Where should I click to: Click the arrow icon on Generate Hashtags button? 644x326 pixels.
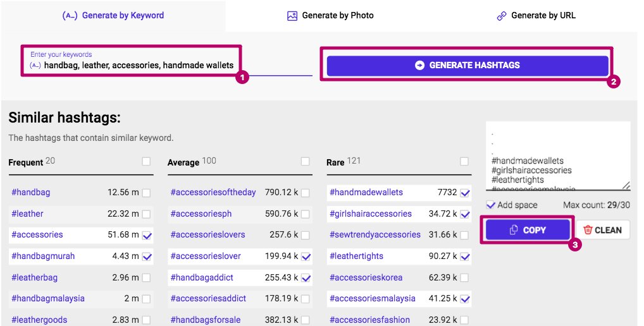419,65
